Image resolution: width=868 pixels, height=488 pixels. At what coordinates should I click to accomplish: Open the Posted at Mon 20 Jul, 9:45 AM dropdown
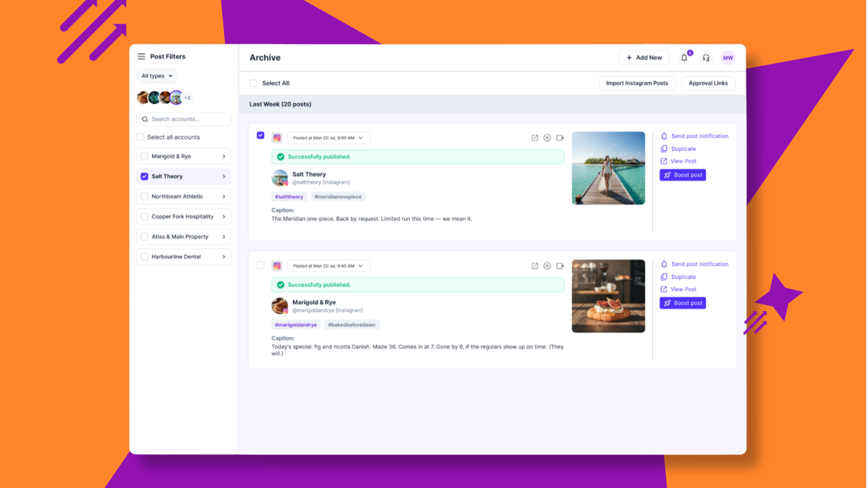click(328, 265)
